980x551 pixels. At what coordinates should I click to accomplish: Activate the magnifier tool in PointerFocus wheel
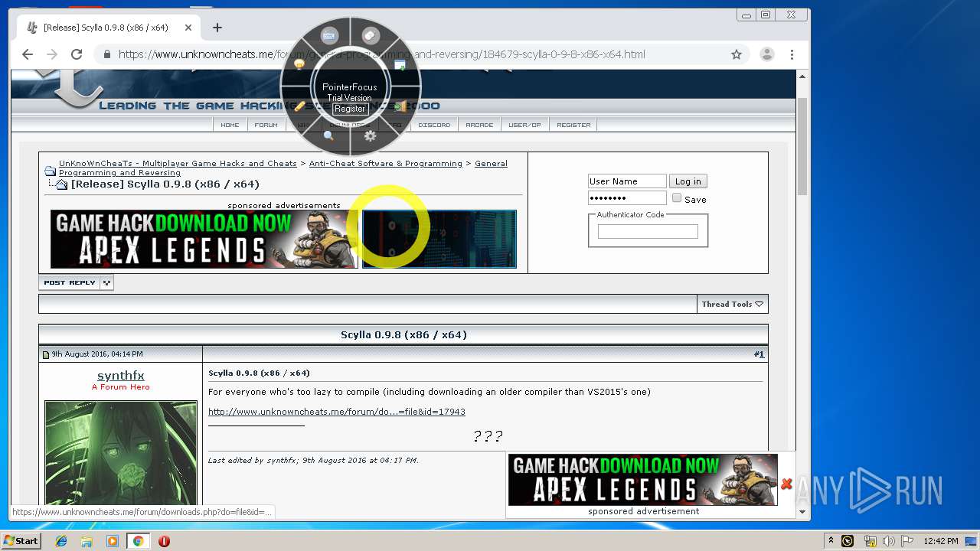[x=328, y=136]
